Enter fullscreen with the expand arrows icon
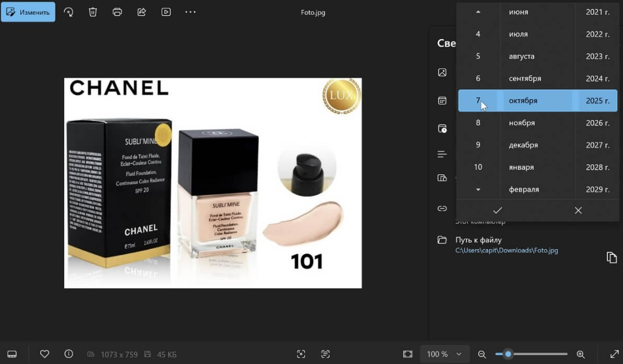Screen dimensions: 623x364 pos(615,354)
